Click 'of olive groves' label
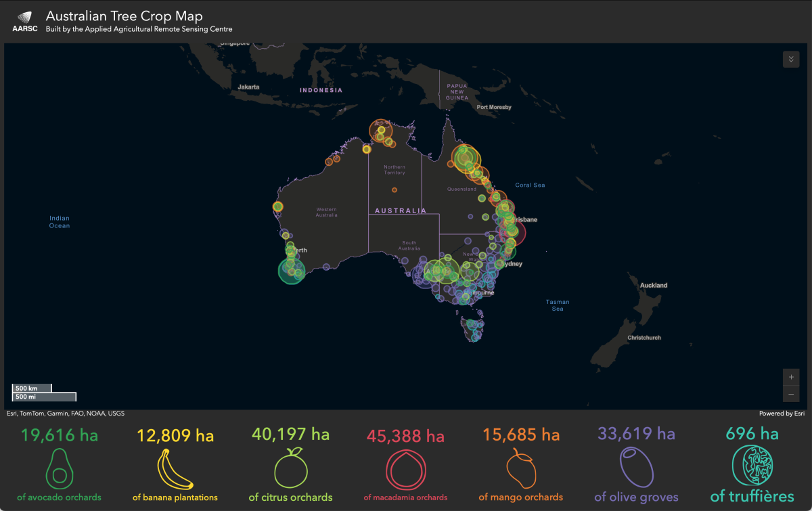The image size is (812, 511). (635, 497)
